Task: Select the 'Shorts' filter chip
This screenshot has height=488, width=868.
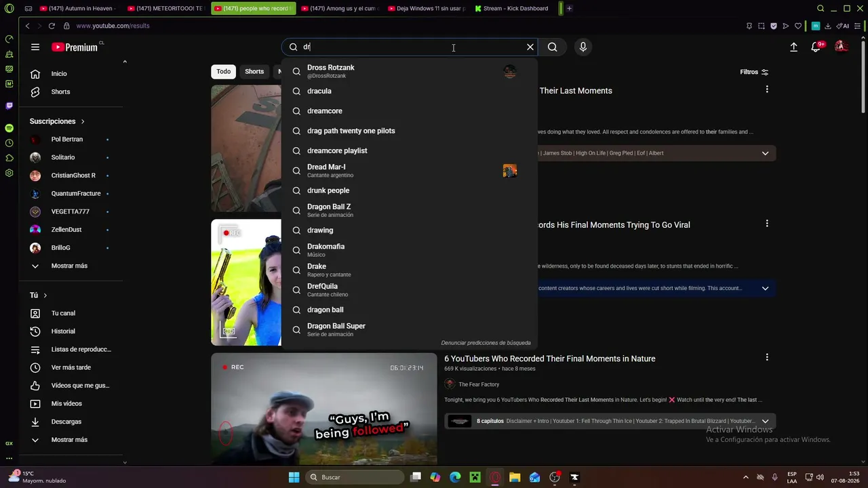Action: pyautogui.click(x=254, y=72)
